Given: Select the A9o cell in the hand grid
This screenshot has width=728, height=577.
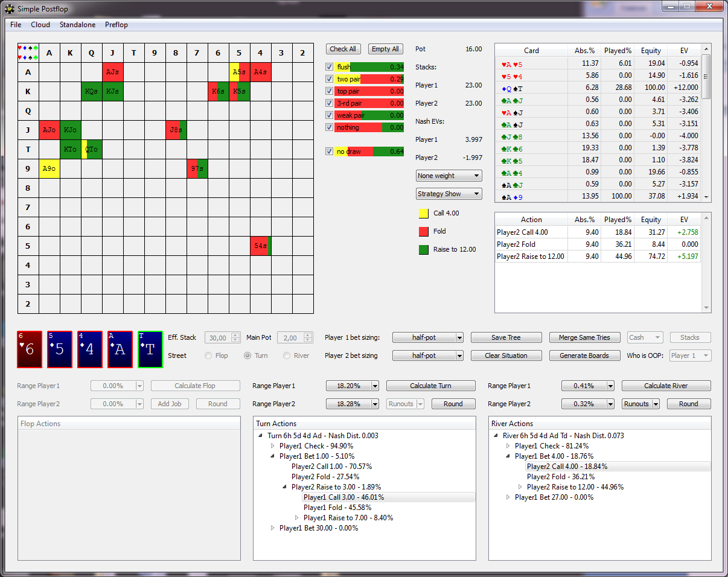Looking at the screenshot, I should (49, 168).
